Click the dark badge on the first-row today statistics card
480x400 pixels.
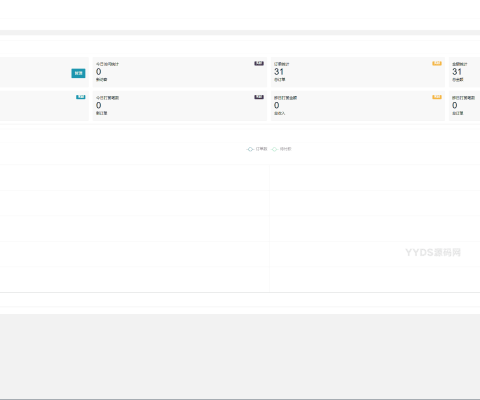[259, 63]
